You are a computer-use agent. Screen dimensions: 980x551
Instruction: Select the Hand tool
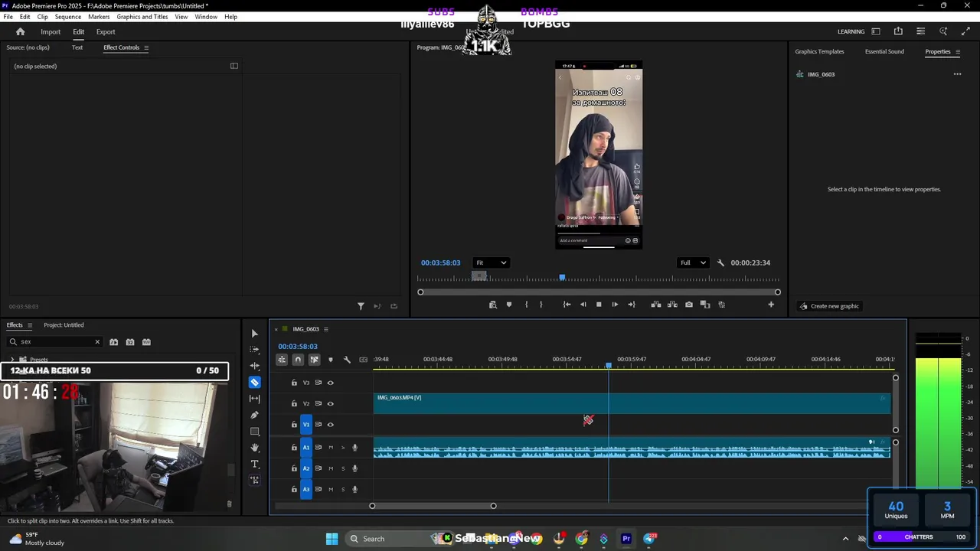tap(255, 448)
